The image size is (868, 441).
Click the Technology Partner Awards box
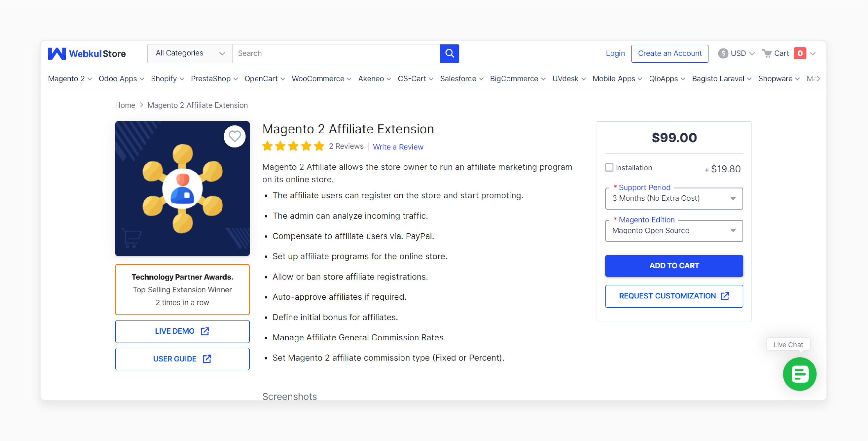coord(182,289)
